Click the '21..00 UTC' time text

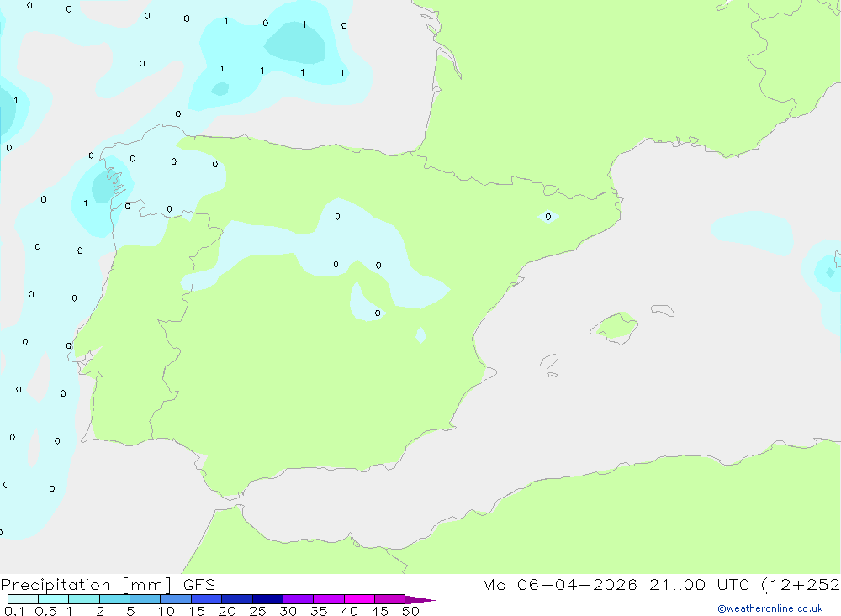700,584
